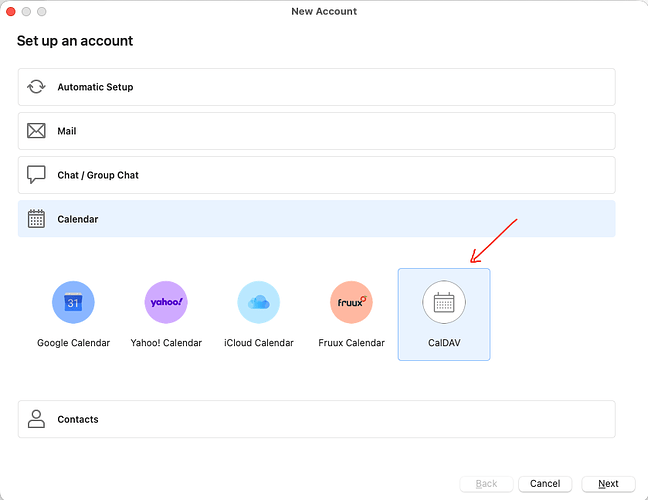Collapse the Calendar account section
The height and width of the screenshot is (500, 648).
(317, 219)
